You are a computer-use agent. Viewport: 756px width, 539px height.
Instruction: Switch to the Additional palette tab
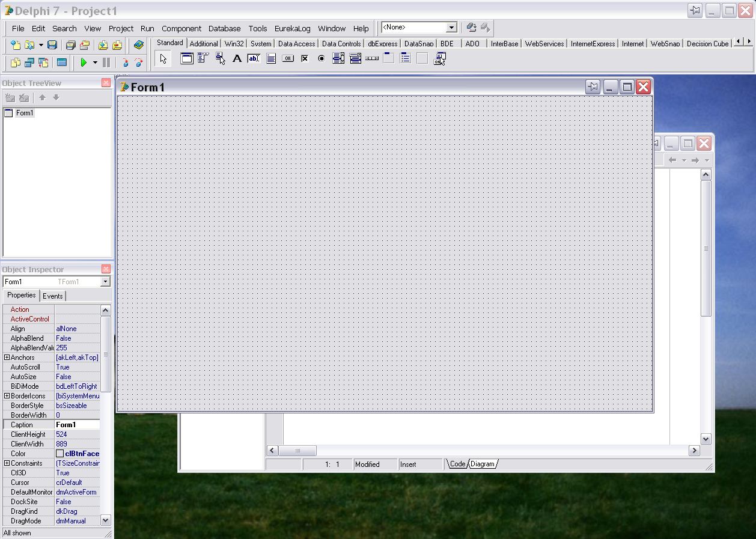point(204,43)
